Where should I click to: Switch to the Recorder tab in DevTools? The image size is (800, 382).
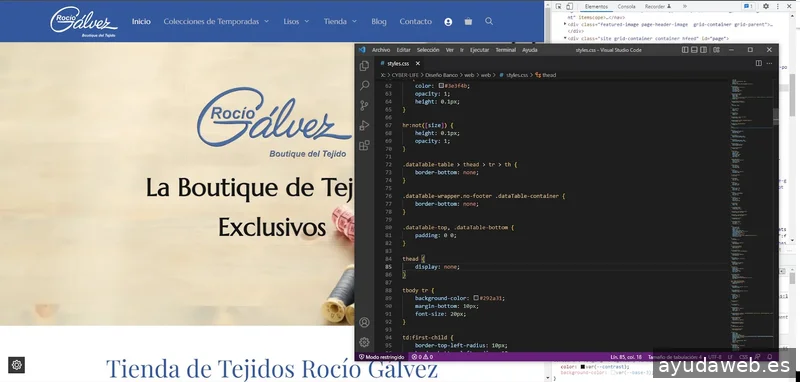click(x=658, y=7)
